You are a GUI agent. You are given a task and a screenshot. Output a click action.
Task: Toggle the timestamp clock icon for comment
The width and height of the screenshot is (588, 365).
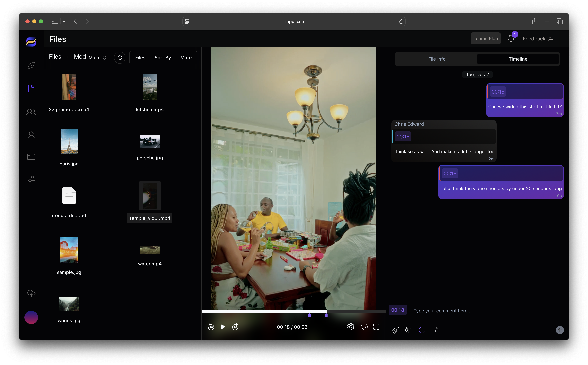[422, 330]
